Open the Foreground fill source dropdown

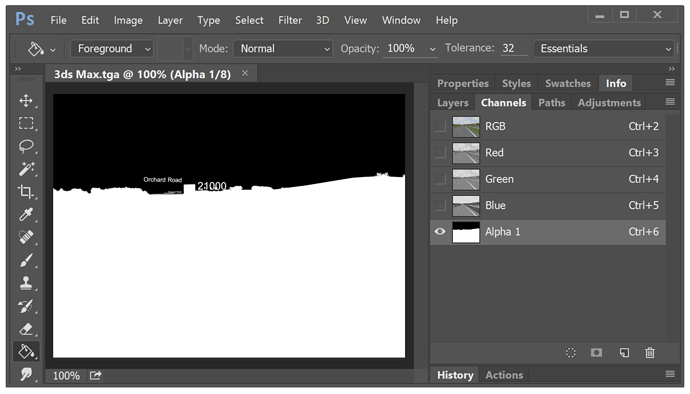coord(112,48)
